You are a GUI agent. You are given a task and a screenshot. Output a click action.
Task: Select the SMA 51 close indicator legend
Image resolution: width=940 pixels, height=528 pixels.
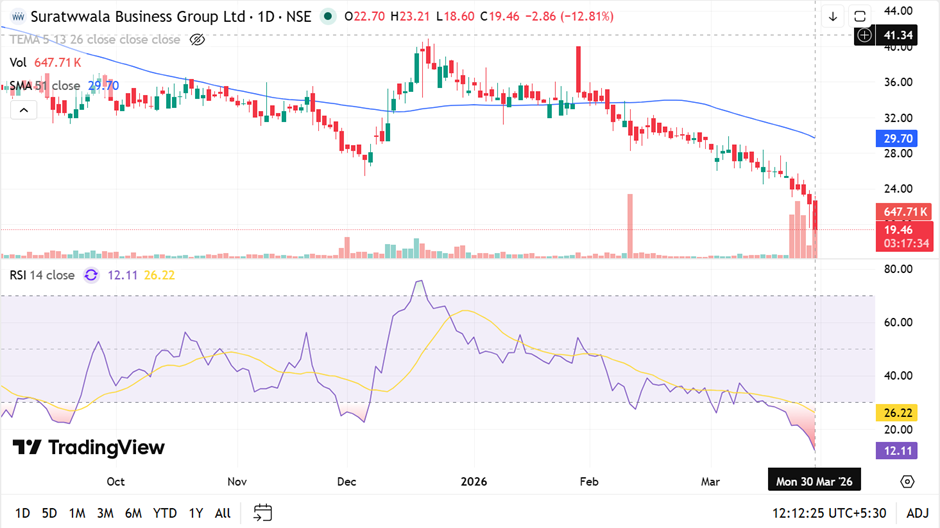45,86
